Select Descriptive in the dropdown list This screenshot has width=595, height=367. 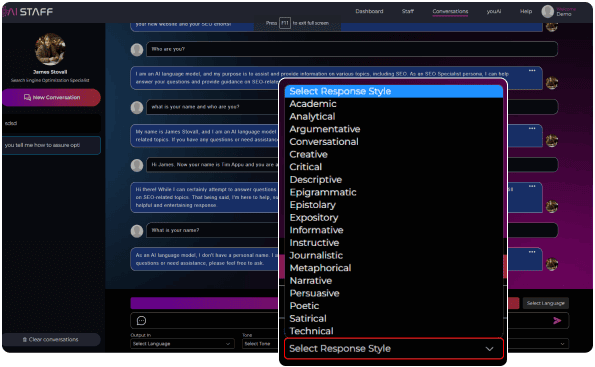point(394,180)
